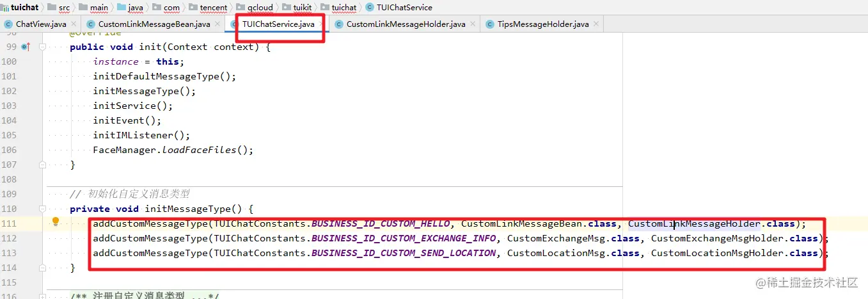Click the class icon on the CustomLinkMessageBean.java tab
The height and width of the screenshot is (299, 868).
pyautogui.click(x=91, y=24)
